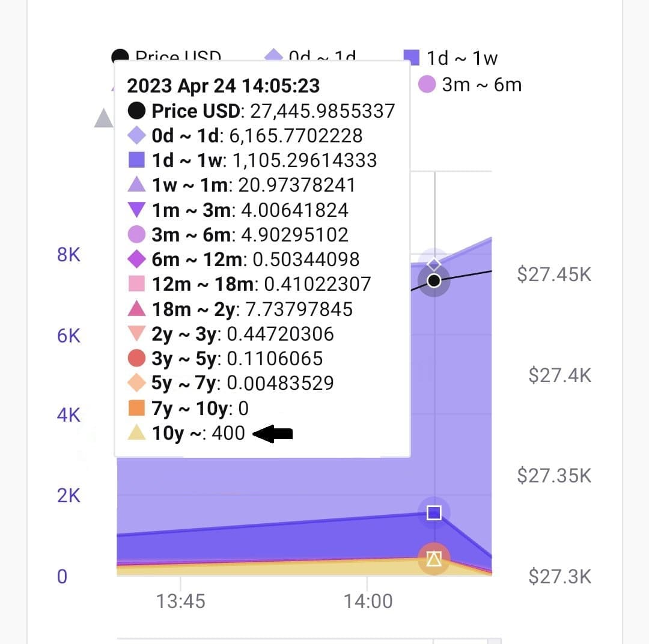Screen dimensions: 649x644
Task: Click the 13:45 time axis label
Action: (x=180, y=601)
